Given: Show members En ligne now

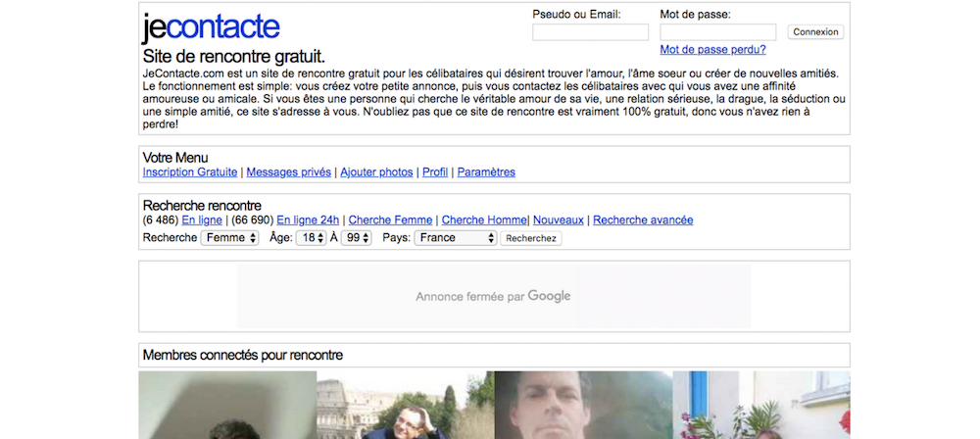Looking at the screenshot, I should pos(202,220).
